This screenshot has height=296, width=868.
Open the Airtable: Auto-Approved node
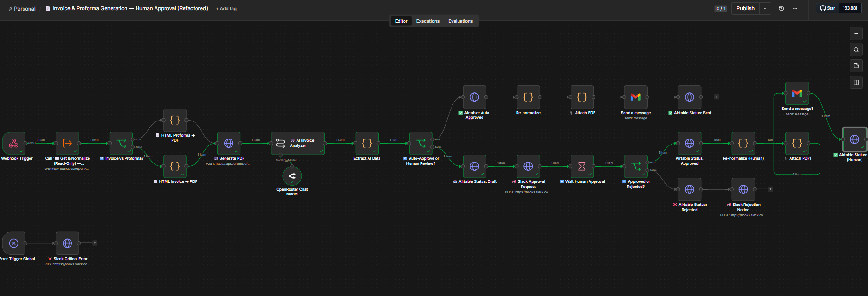[x=475, y=97]
